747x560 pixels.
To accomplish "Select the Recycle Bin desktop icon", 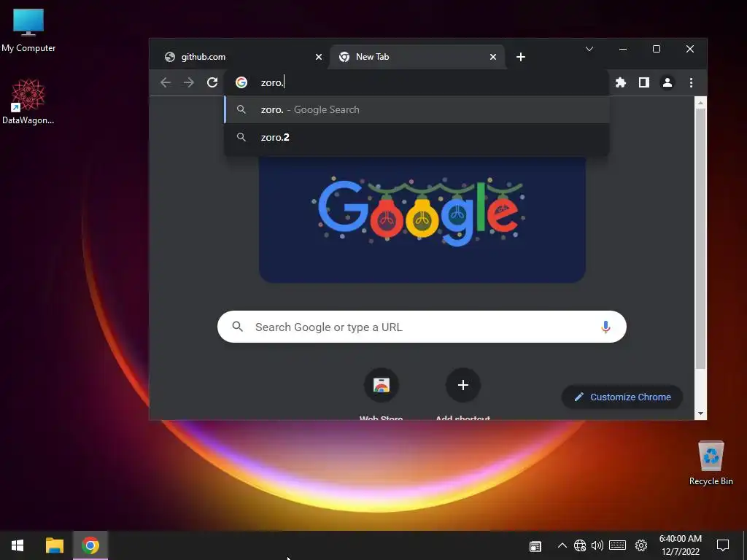I will (x=711, y=463).
